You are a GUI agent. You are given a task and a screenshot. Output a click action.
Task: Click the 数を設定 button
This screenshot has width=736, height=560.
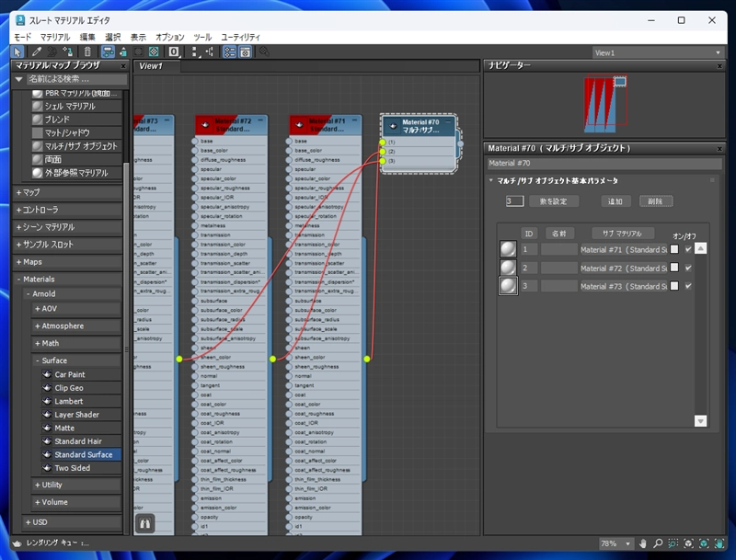click(x=554, y=201)
